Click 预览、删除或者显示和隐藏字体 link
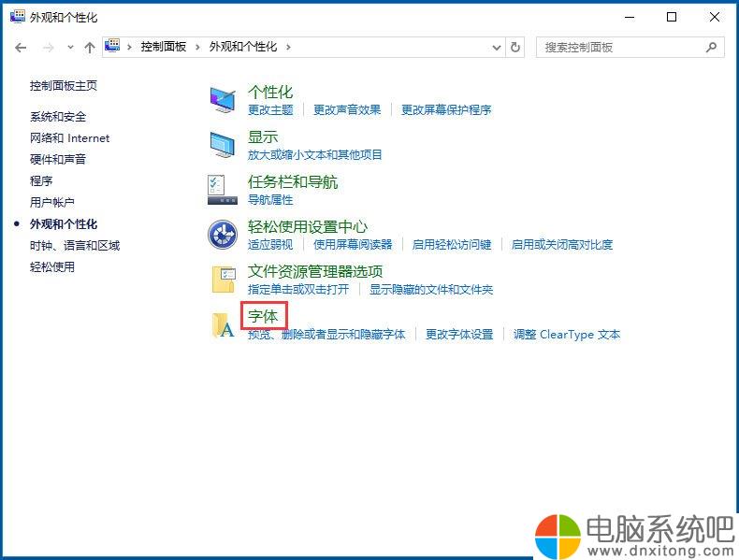 [326, 335]
